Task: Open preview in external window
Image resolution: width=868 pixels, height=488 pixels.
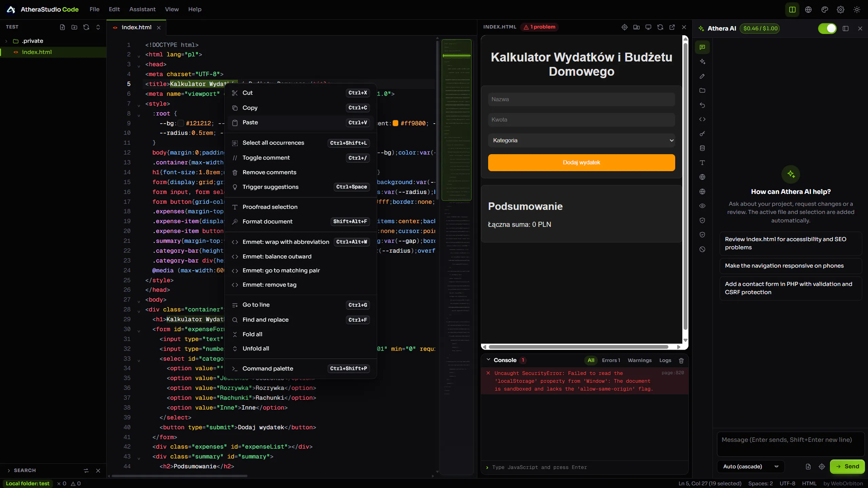Action: click(x=672, y=27)
